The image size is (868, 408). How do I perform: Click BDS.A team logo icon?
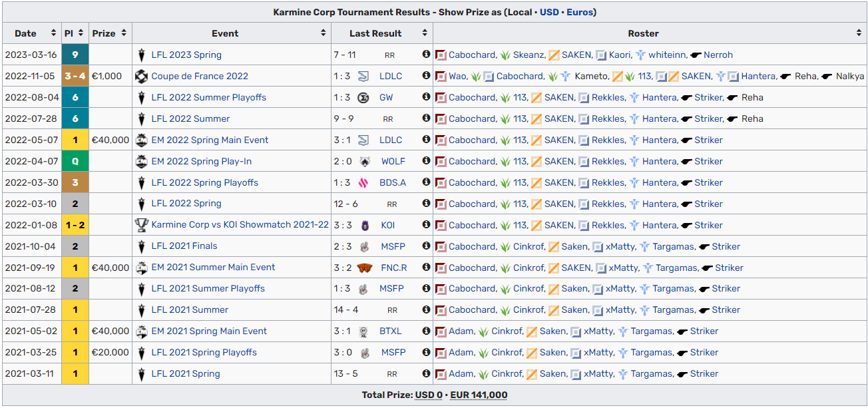click(x=363, y=182)
